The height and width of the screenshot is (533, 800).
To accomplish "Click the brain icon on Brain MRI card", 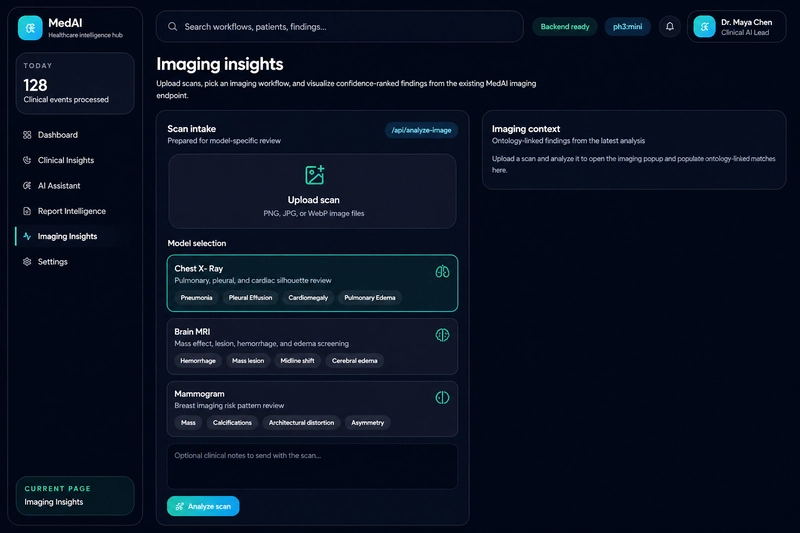I will (x=442, y=335).
